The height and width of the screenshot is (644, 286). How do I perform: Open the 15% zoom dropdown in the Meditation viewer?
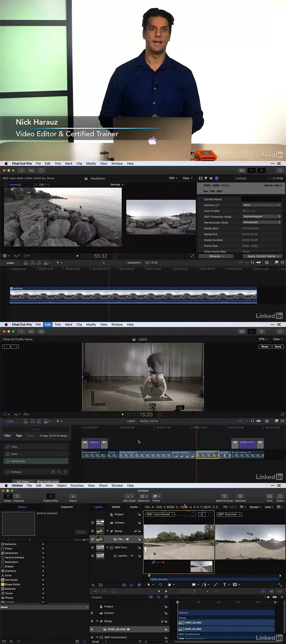(x=173, y=178)
